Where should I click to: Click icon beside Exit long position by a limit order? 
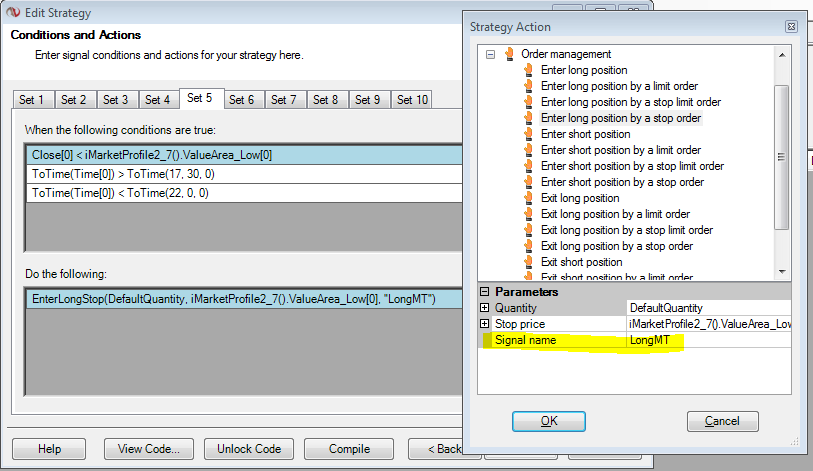tap(528, 214)
